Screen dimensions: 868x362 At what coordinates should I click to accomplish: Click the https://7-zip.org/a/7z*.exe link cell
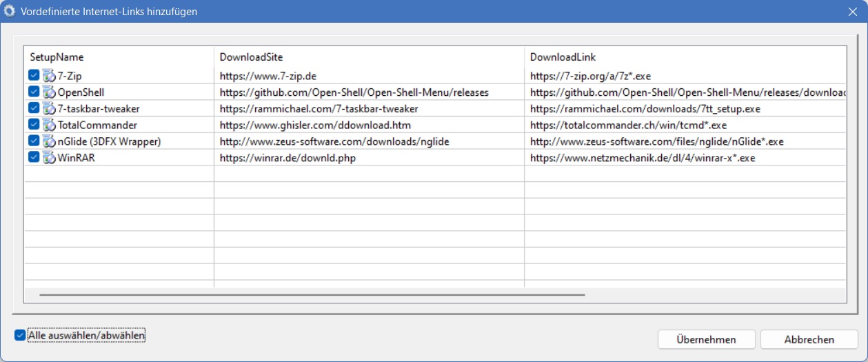click(685, 76)
